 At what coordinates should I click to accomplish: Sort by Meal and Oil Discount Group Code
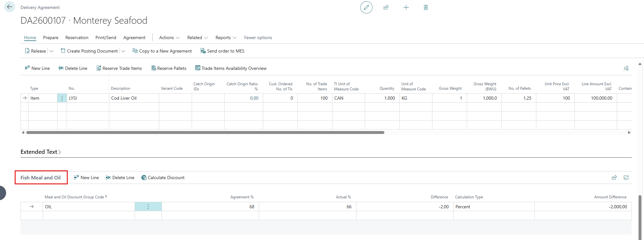coord(76,197)
